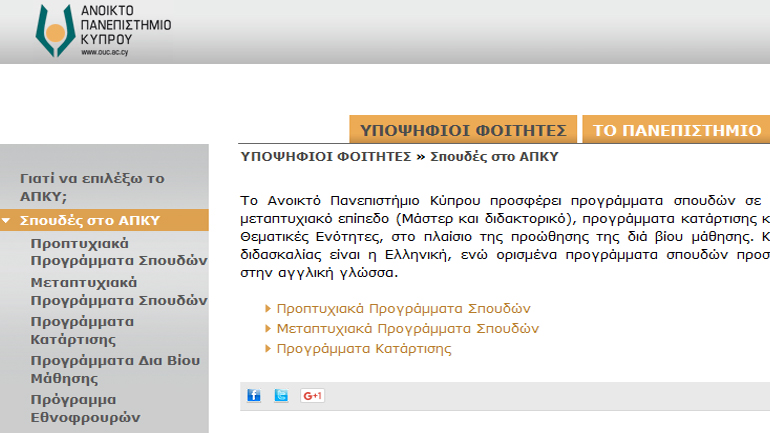Click the arrow bullet beside content Προγράμματα Κατάρτισης
The image size is (770, 433).
point(268,349)
